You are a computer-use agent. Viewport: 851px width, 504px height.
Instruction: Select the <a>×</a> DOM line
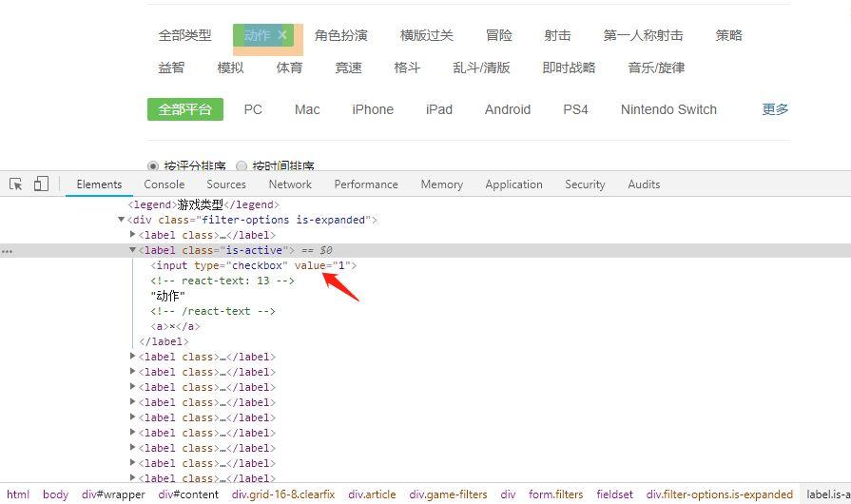coord(175,326)
